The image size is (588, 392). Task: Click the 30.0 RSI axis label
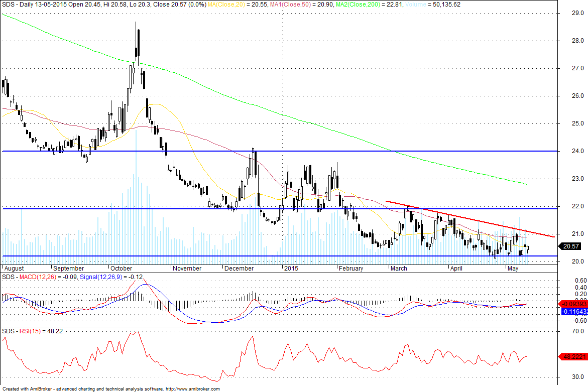click(x=577, y=377)
